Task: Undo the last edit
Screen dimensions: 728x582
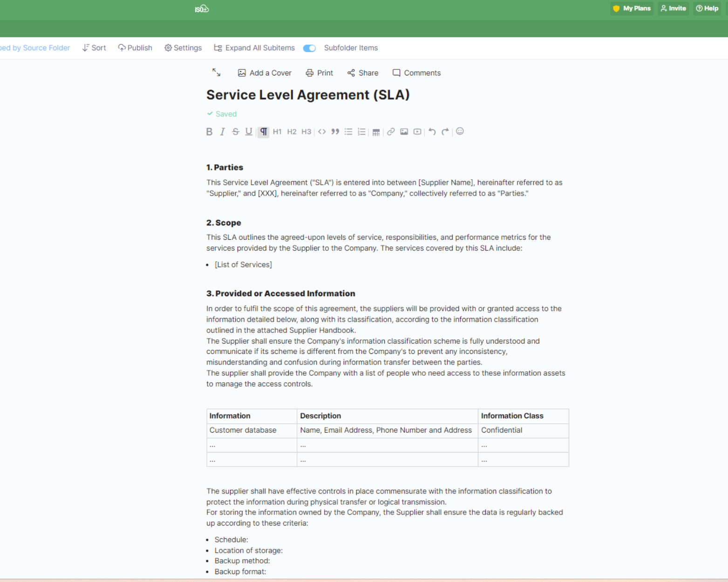Action: point(432,132)
